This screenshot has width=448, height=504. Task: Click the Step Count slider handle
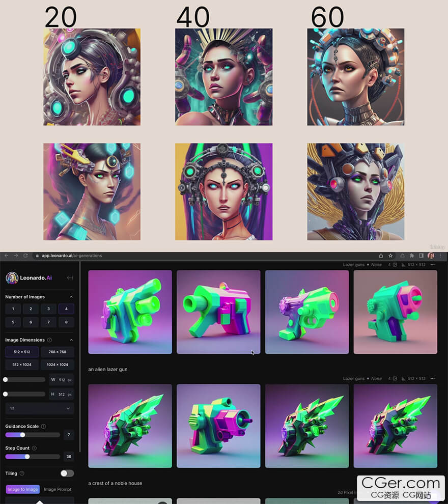point(27,457)
